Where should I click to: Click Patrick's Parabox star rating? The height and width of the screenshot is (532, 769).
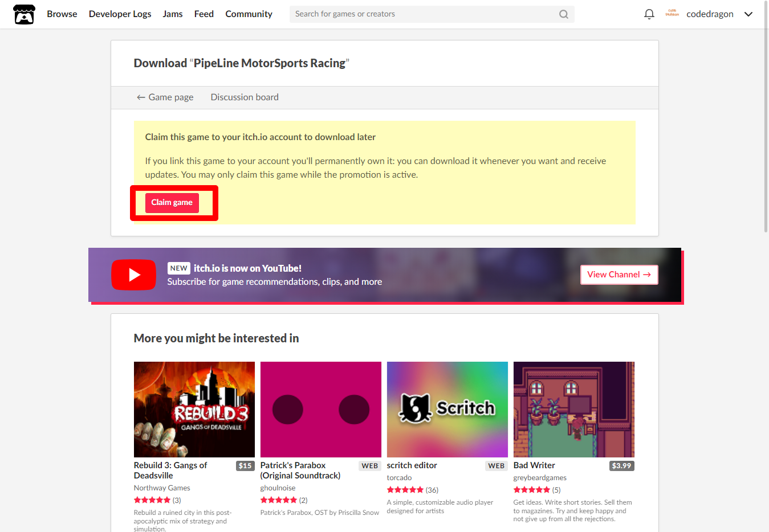pos(279,500)
